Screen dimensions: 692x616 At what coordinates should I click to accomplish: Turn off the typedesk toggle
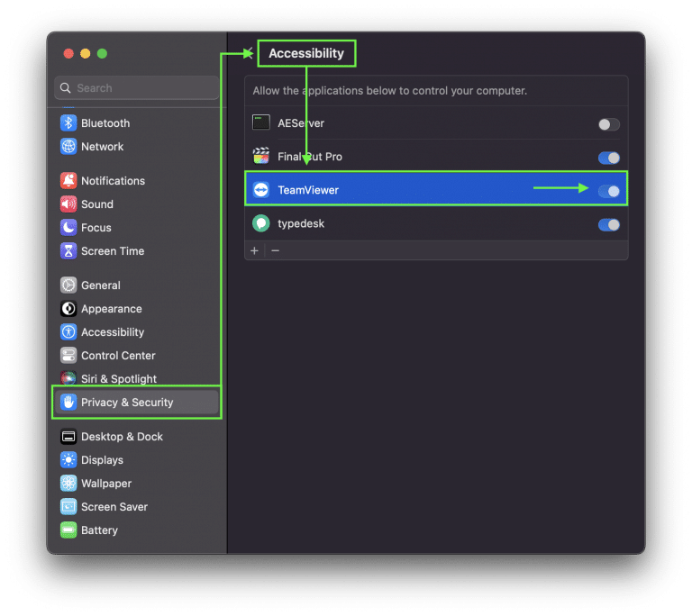[608, 224]
